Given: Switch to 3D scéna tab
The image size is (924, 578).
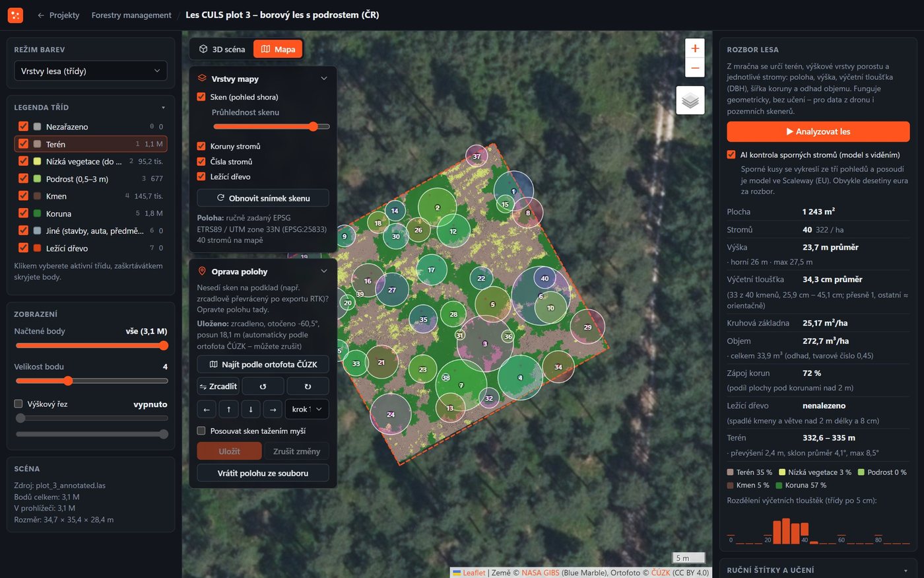Looking at the screenshot, I should [222, 50].
